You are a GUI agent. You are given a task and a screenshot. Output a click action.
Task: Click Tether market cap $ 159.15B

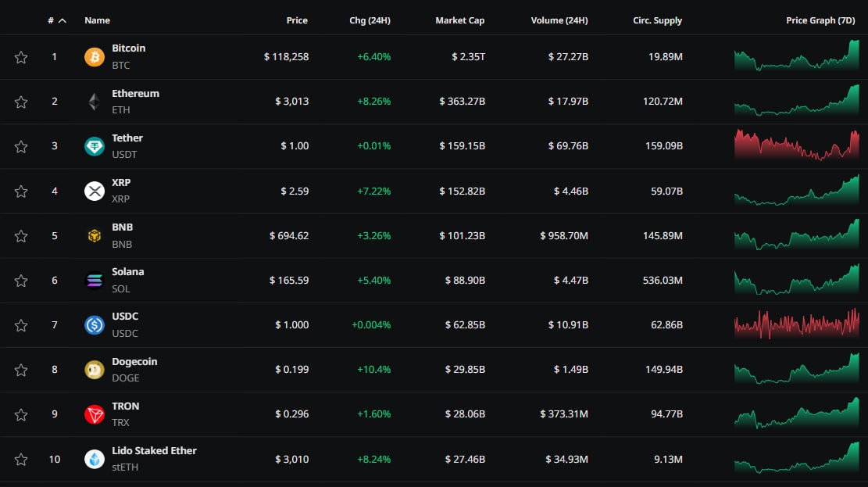[463, 146]
